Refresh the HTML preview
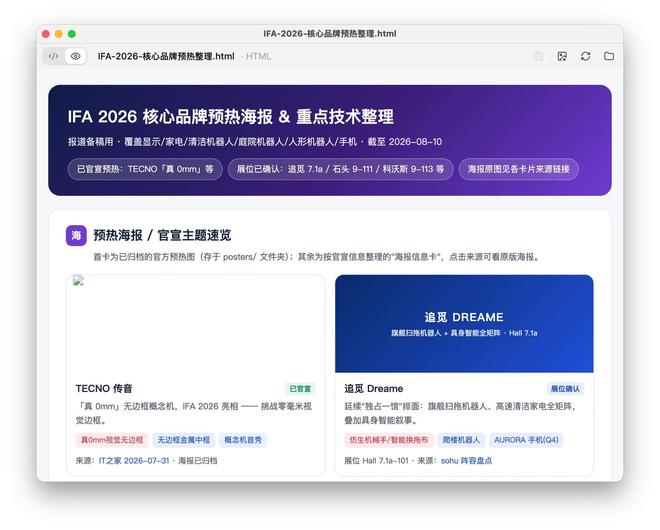 point(585,56)
